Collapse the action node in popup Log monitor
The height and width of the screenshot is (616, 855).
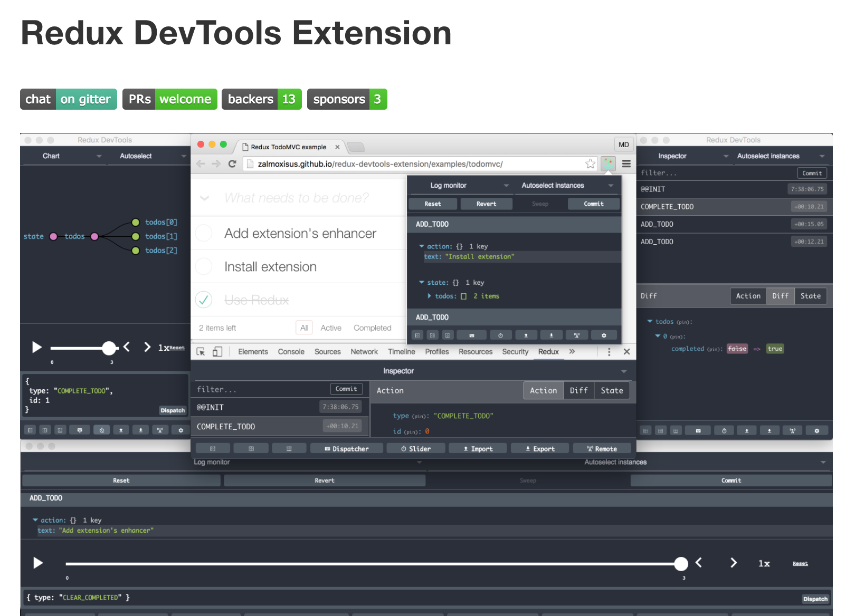pyautogui.click(x=422, y=246)
